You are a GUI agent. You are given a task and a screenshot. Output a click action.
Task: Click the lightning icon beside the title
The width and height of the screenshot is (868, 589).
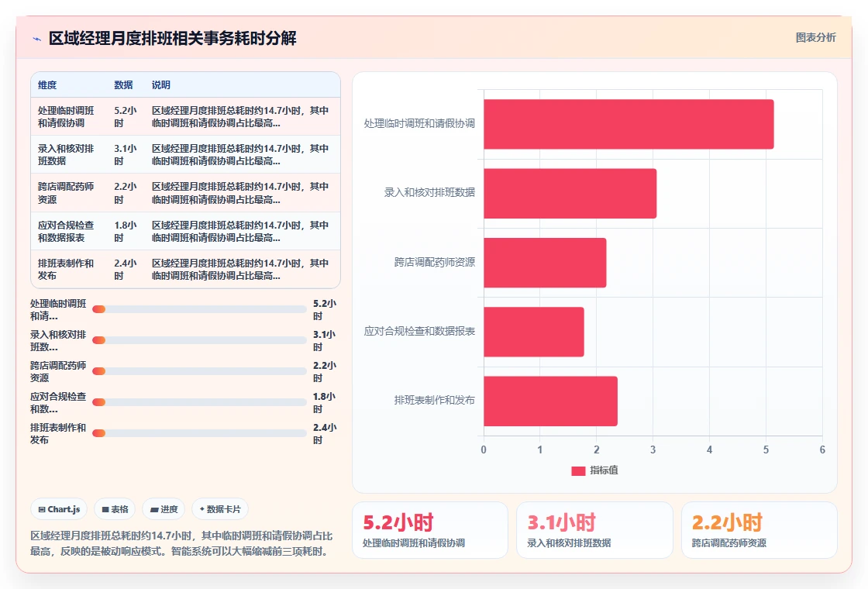click(x=37, y=39)
